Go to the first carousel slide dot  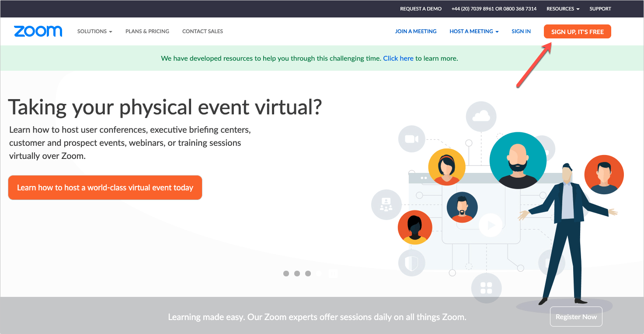[286, 274]
